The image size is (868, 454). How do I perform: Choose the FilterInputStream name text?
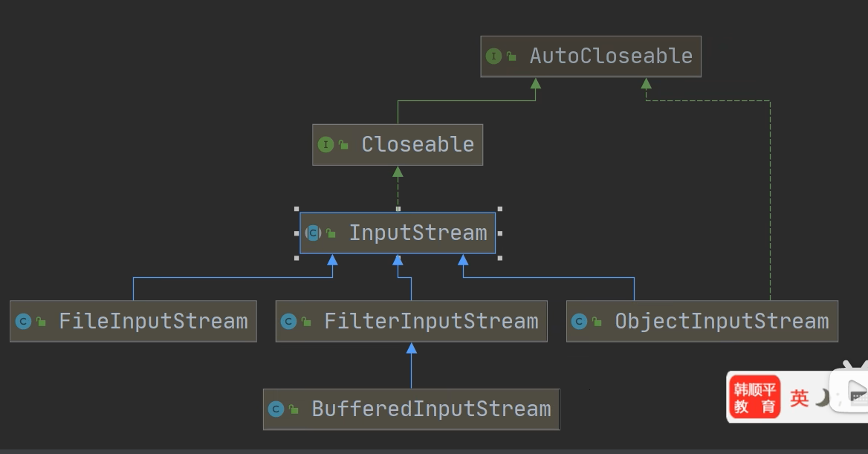(x=431, y=322)
